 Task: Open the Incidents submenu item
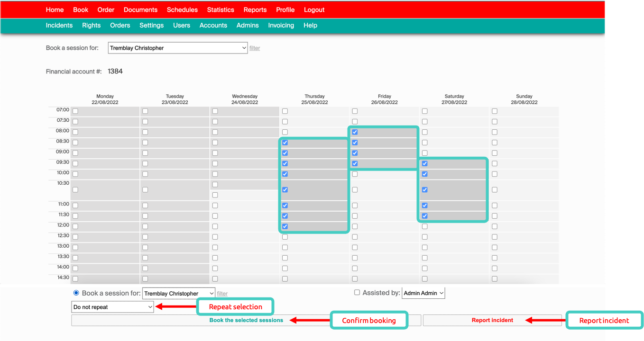(59, 25)
